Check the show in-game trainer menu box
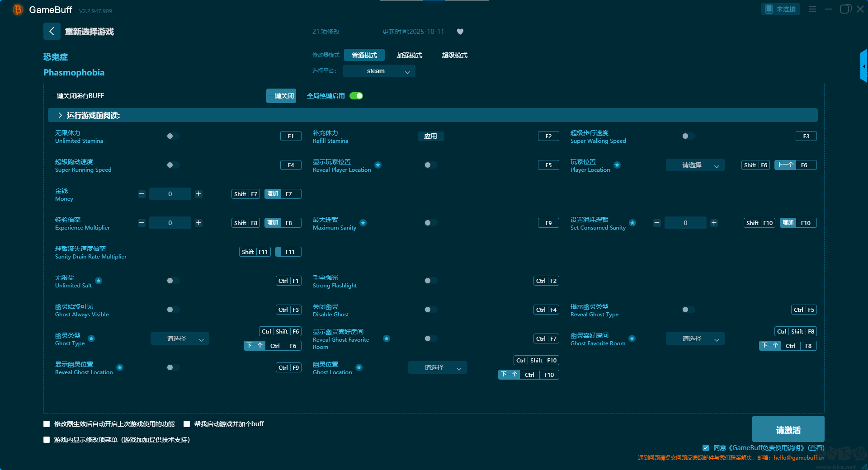This screenshot has width=868, height=470. point(47,440)
